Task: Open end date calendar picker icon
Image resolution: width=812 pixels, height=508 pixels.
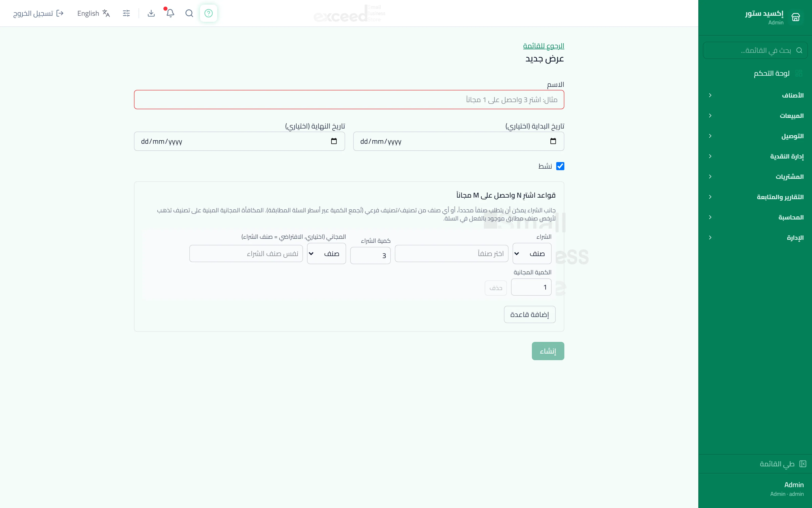Action: pos(334,141)
